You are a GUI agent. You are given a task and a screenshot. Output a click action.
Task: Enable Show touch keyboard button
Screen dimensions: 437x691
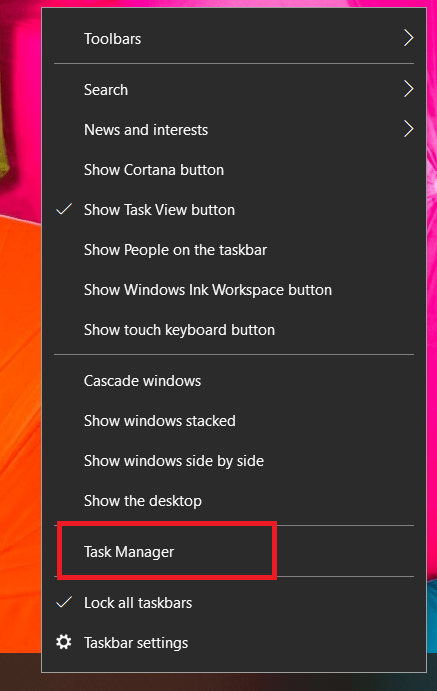(x=234, y=330)
